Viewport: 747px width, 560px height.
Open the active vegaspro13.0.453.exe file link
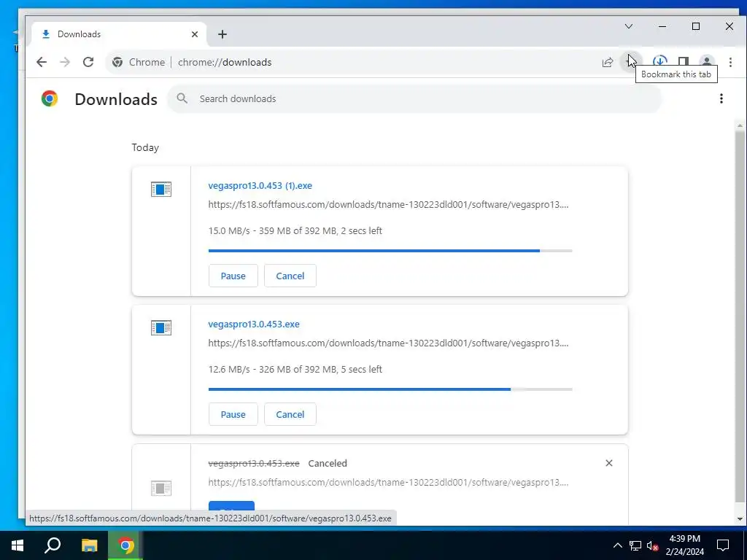pyautogui.click(x=254, y=324)
